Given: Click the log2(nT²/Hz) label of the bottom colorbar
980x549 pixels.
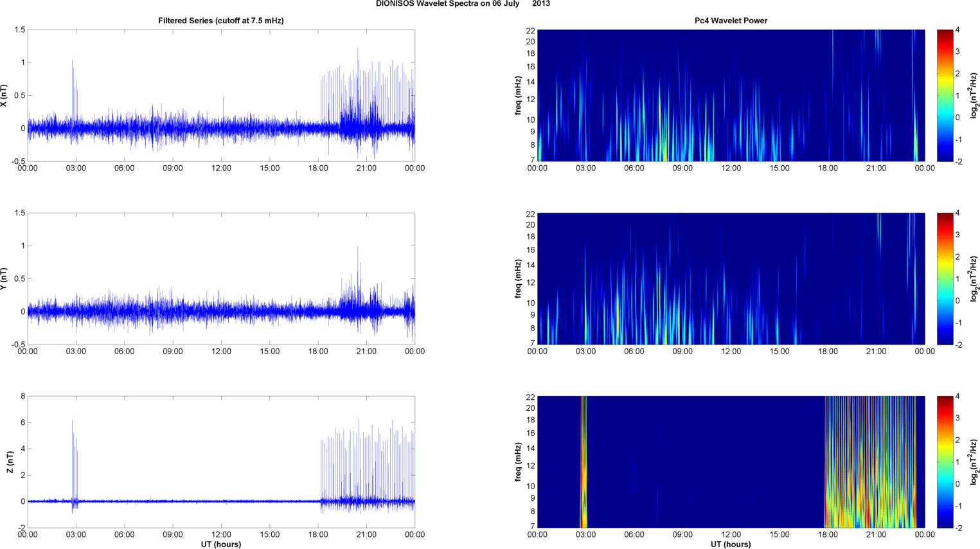Looking at the screenshot, I should [974, 462].
